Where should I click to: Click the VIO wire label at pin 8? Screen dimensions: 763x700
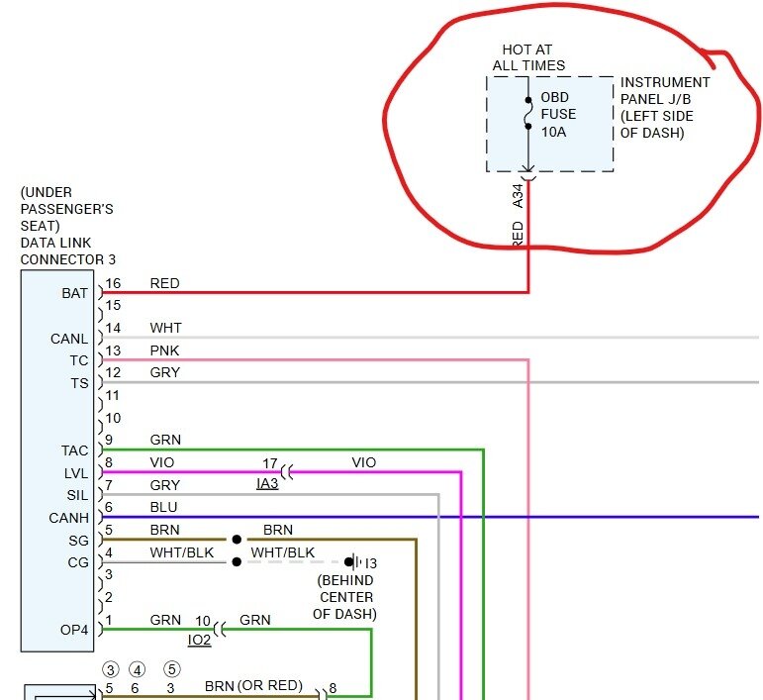(x=162, y=462)
